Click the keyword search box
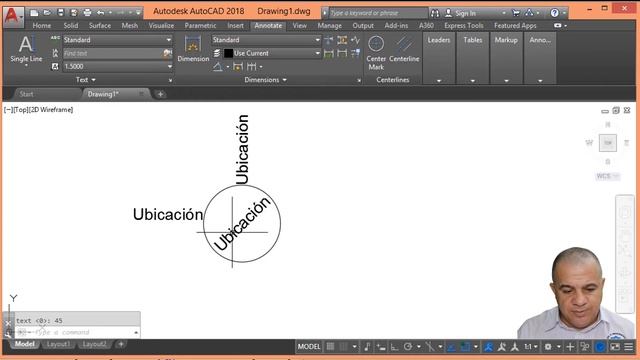The width and height of the screenshot is (640, 360). [378, 13]
